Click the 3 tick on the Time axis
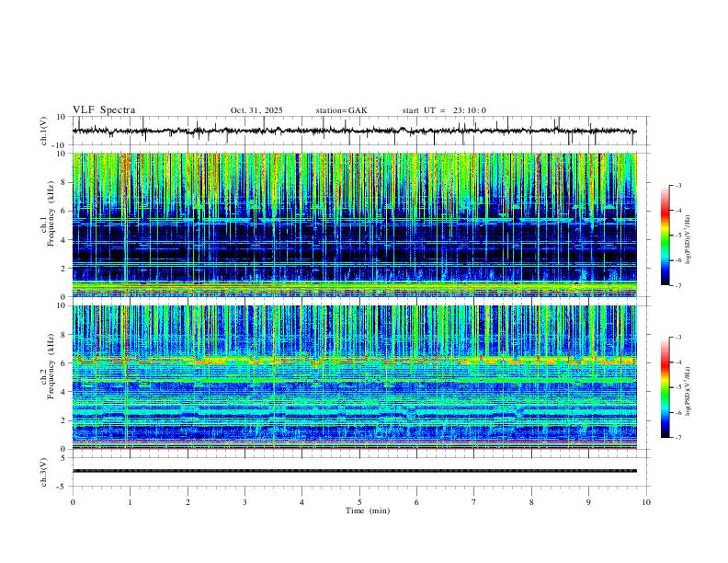Image resolution: width=728 pixels, height=563 pixels. click(x=245, y=502)
